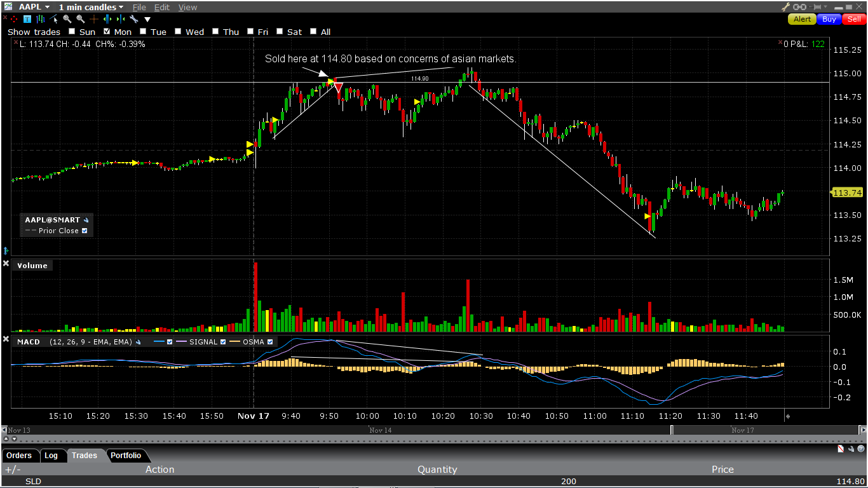Edit MACD parameters with its wrench icon
868x488 pixels.
[138, 342]
